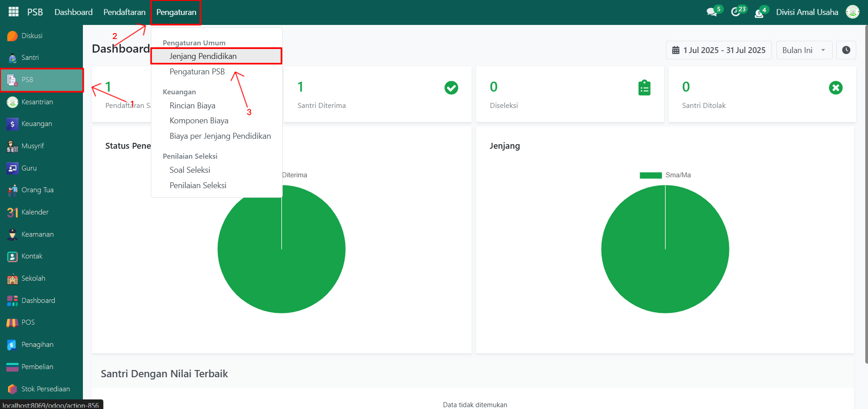Screen dimensions: 868x409
Task: Choose Pengaturan PSB from the menu
Action: 197,72
